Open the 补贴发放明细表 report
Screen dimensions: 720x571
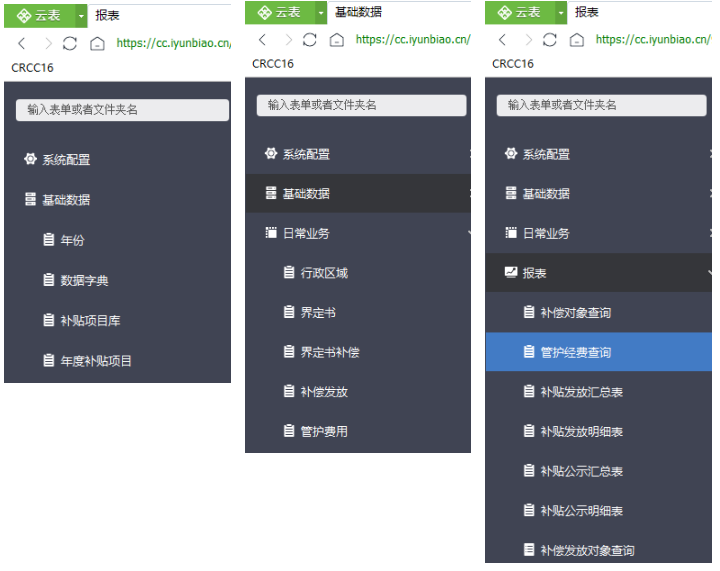tap(581, 431)
